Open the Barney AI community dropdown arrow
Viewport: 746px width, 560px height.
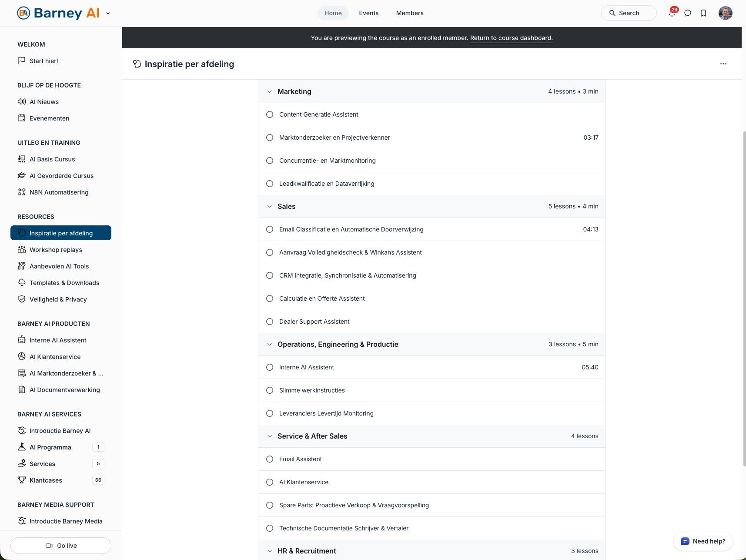[x=108, y=13]
